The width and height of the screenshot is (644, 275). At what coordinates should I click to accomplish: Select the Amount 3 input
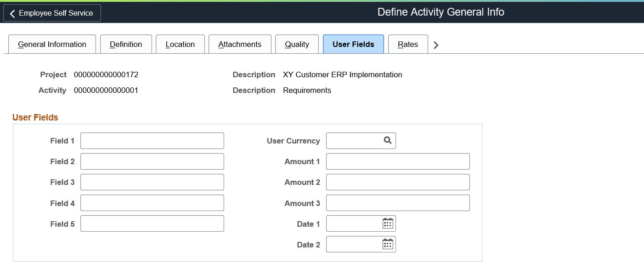coord(398,202)
